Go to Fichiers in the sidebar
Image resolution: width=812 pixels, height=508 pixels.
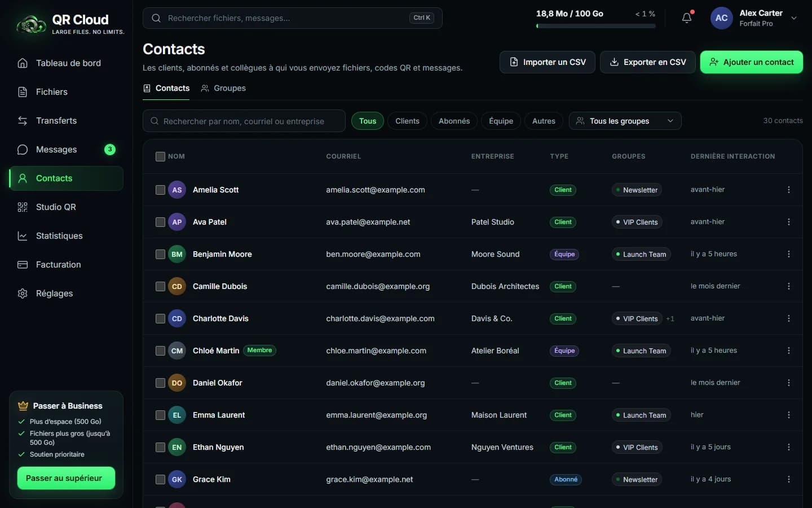pyautogui.click(x=67, y=92)
